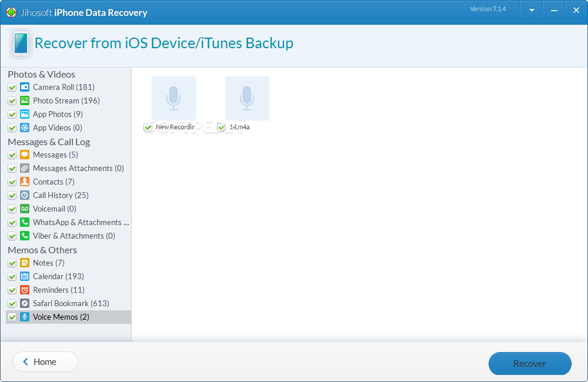This screenshot has height=382, width=588.
Task: Select the 14.m4a voice memo thumbnail
Action: (247, 98)
